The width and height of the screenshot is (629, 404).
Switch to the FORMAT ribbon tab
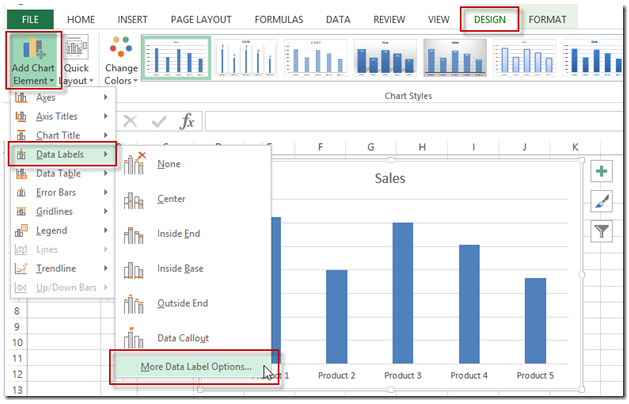click(547, 19)
